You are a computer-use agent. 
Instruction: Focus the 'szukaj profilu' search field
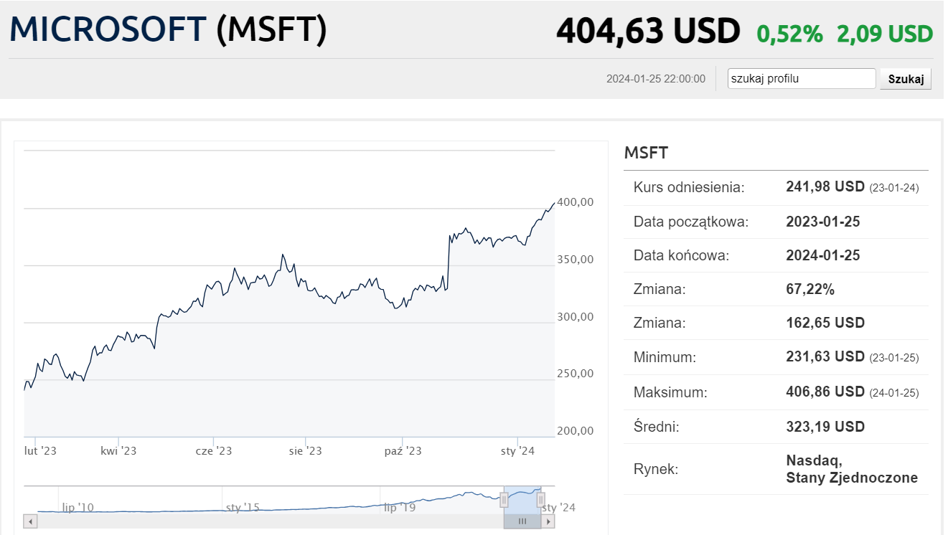tap(801, 78)
